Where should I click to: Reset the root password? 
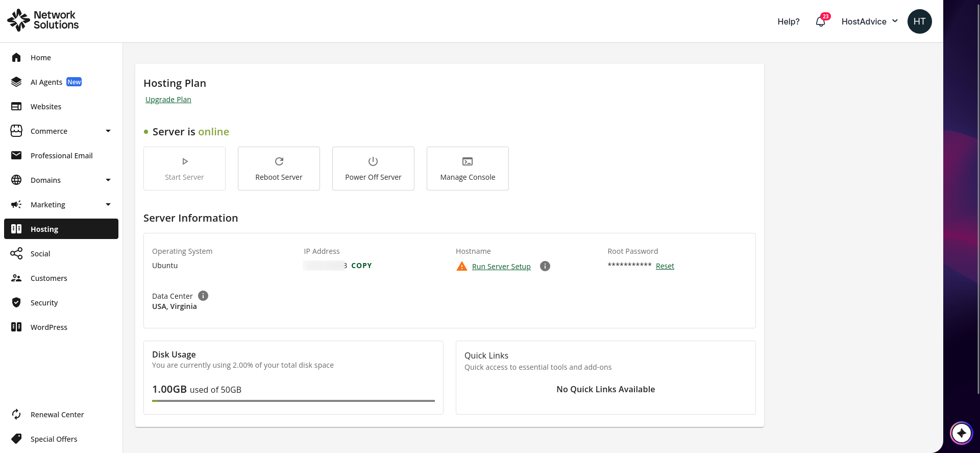(x=665, y=266)
